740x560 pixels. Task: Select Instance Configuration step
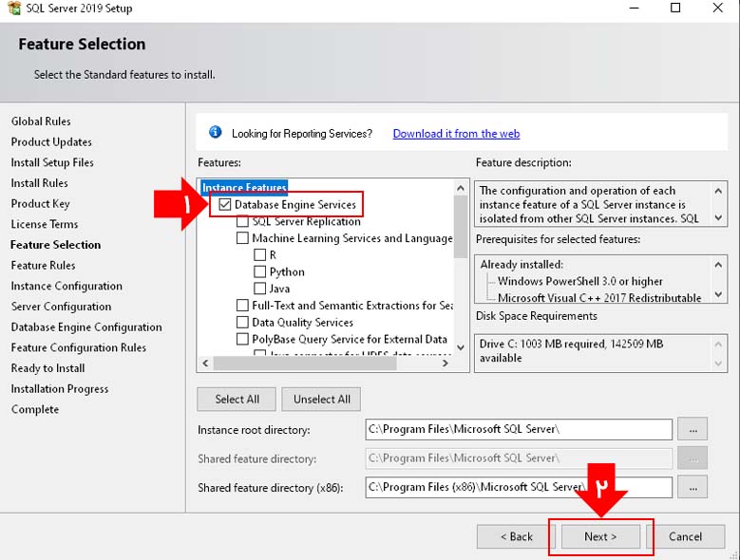[x=66, y=286]
